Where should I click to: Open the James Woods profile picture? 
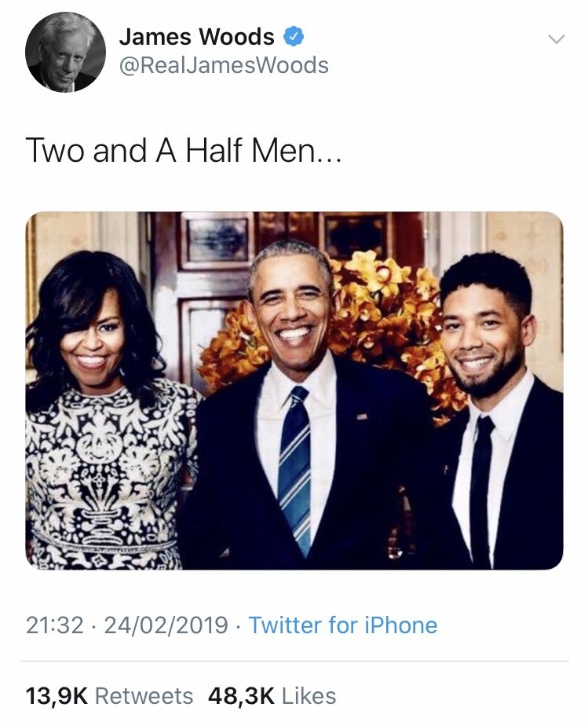[x=65, y=52]
